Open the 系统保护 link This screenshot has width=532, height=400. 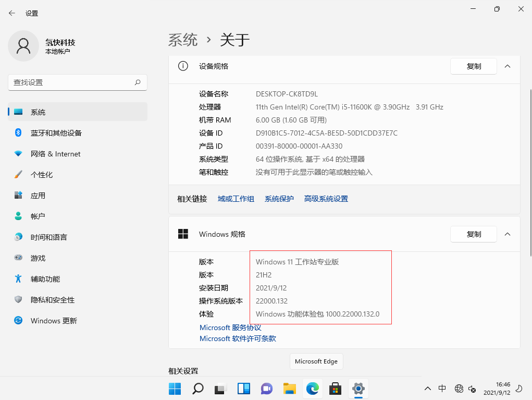(x=279, y=199)
